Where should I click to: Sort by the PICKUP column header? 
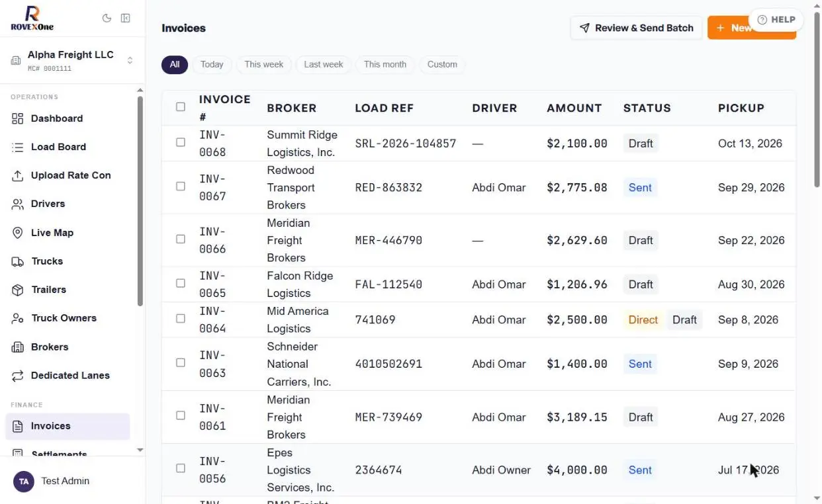click(741, 108)
